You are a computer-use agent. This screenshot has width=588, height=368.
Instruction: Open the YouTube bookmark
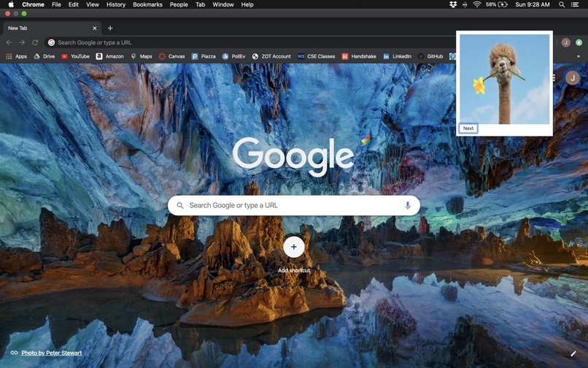[x=75, y=56]
